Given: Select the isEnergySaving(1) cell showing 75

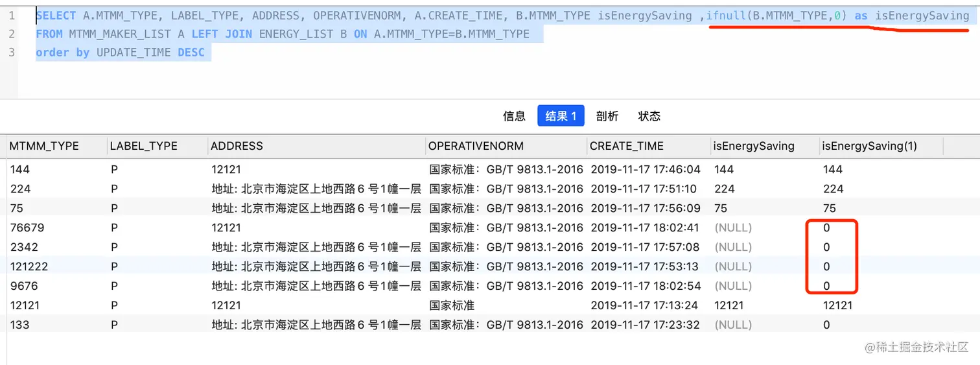Looking at the screenshot, I should [829, 208].
